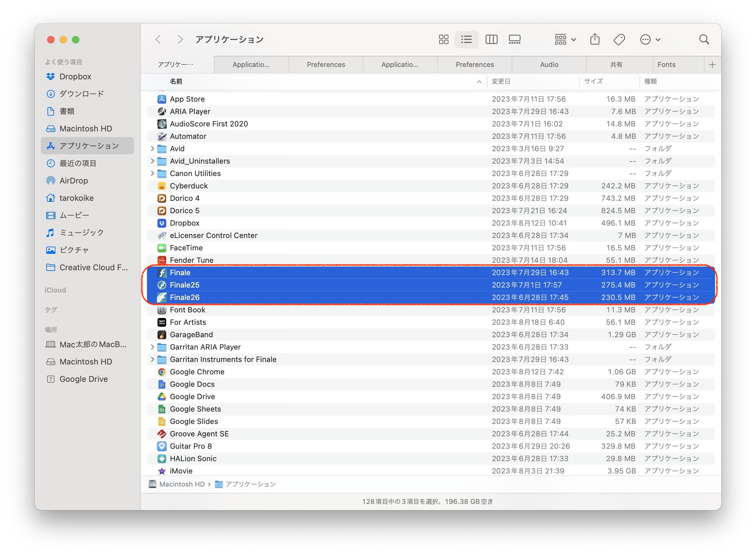Select the Cyberduck application
The image size is (756, 556).
[431, 185]
